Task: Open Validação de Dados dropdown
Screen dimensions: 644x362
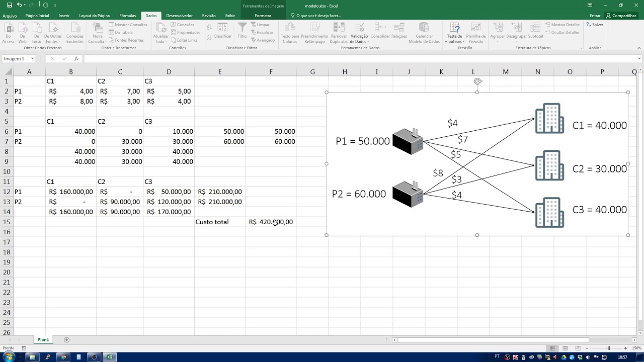Action: click(359, 33)
